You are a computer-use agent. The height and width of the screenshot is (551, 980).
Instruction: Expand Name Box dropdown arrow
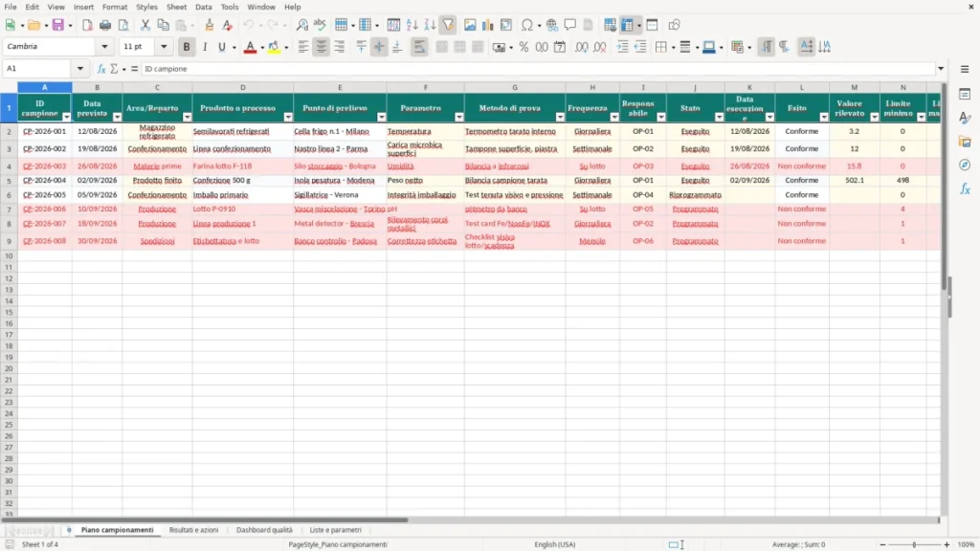(80, 69)
